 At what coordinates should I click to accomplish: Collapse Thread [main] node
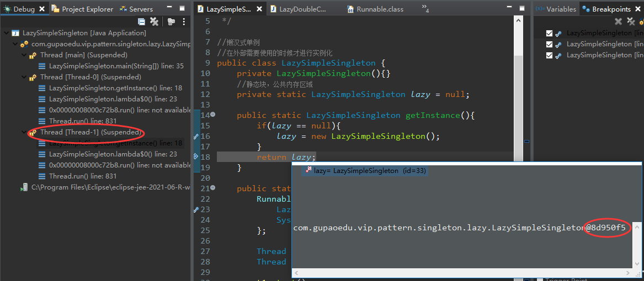click(24, 55)
